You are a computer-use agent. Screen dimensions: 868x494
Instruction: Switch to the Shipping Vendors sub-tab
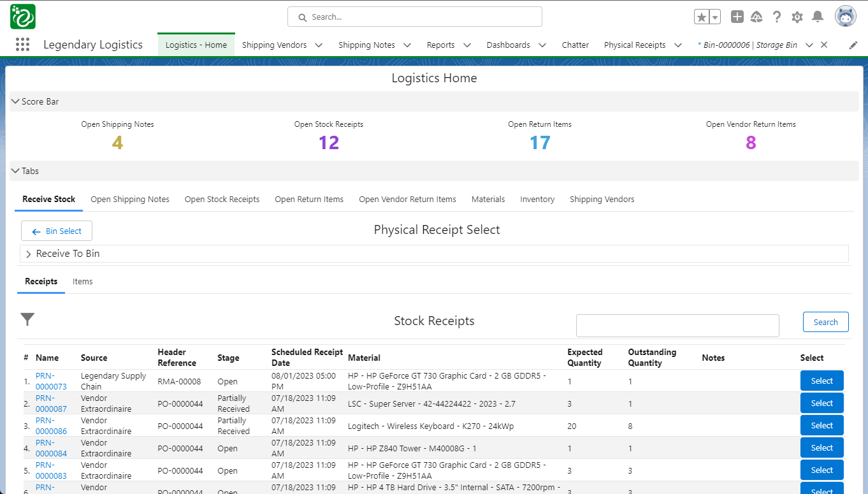pos(602,200)
